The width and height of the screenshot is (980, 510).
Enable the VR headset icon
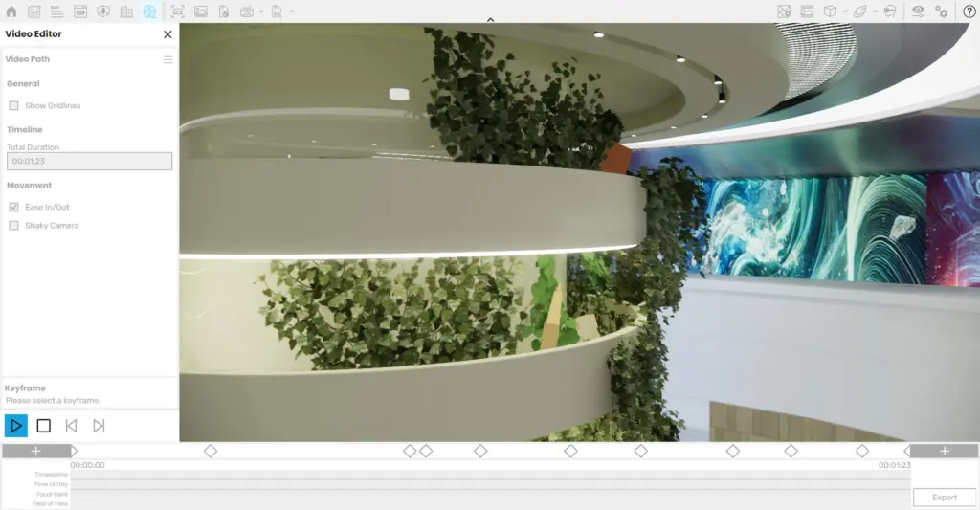[x=890, y=11]
